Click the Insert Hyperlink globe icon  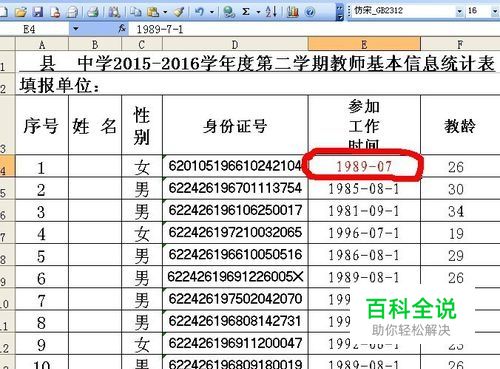[229, 12]
